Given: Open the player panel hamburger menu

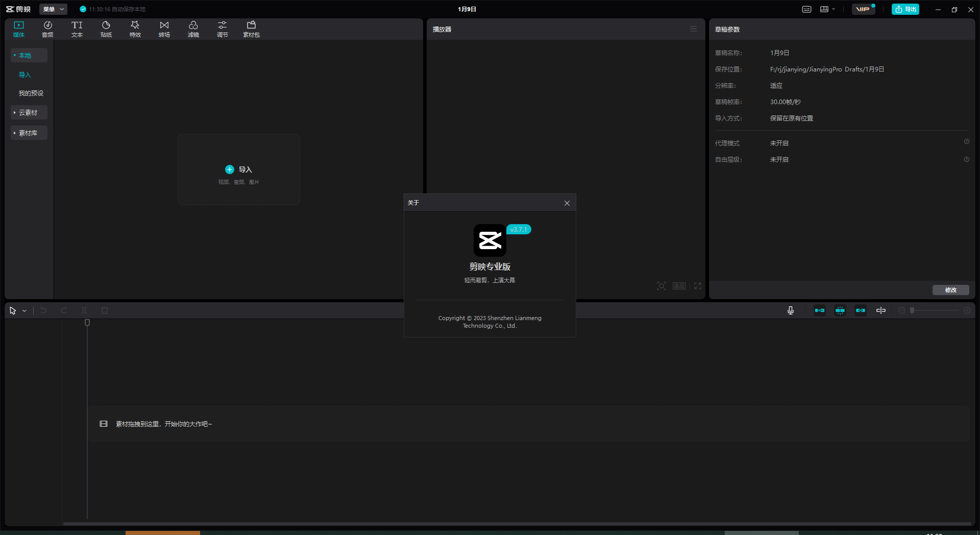Looking at the screenshot, I should pos(694,29).
